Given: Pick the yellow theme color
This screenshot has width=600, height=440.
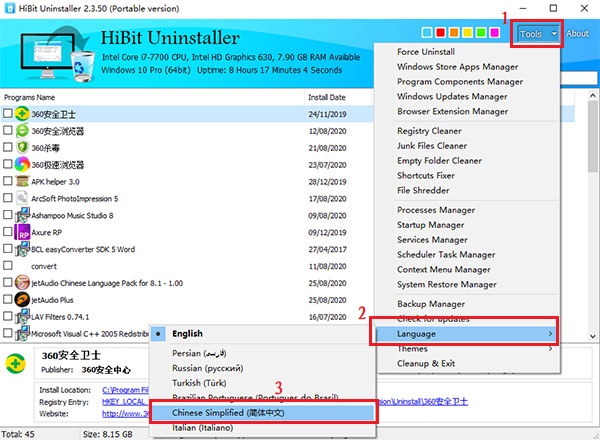Looking at the screenshot, I should [x=468, y=33].
